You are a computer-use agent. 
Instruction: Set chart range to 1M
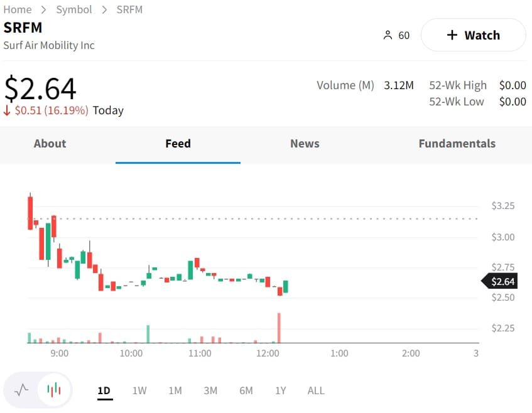(x=175, y=390)
